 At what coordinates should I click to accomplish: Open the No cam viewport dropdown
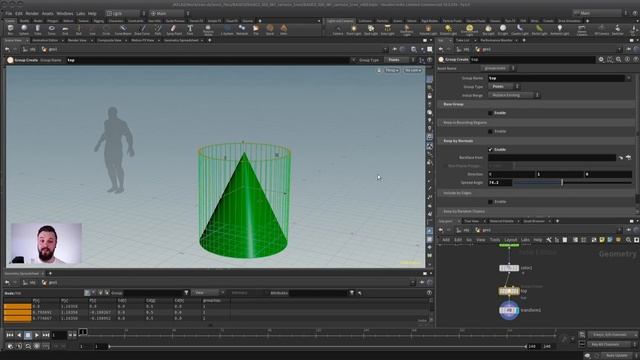[x=413, y=70]
